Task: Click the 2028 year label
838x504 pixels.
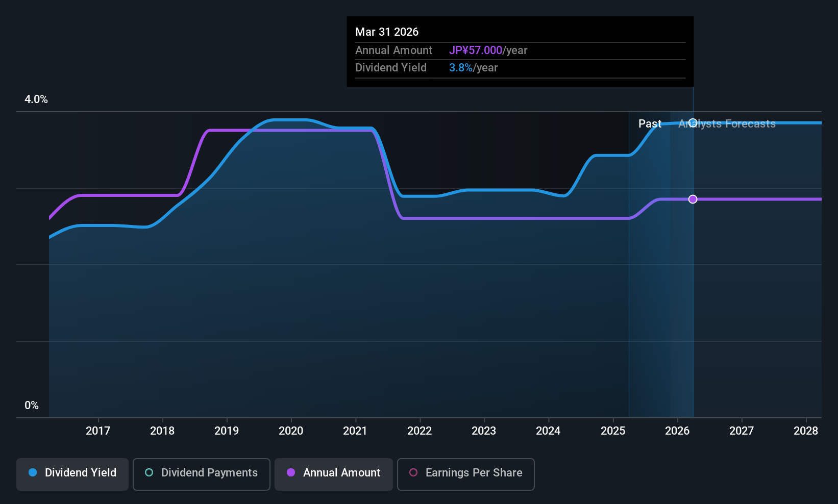Action: 806,431
